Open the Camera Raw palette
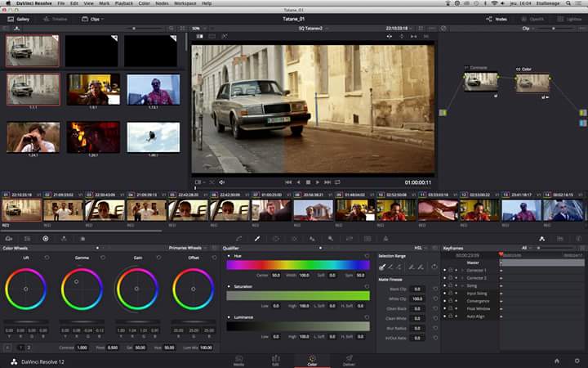This screenshot has height=368, width=588. coord(9,239)
